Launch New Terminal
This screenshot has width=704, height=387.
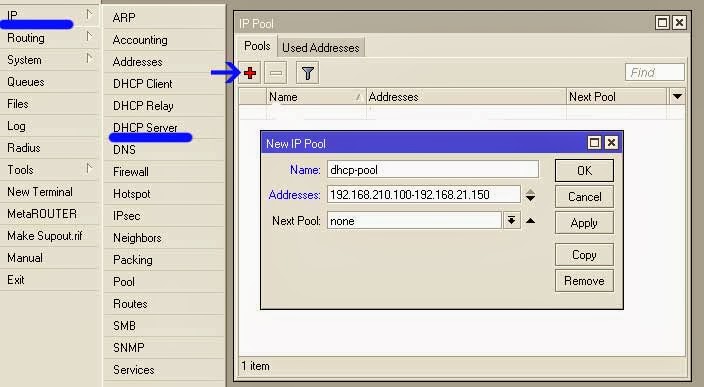tap(48, 192)
